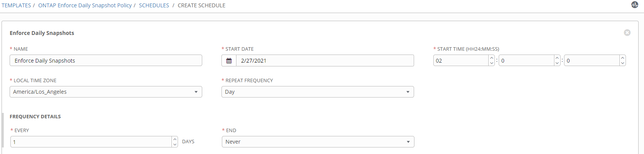Image resolution: width=644 pixels, height=154 pixels.
Task: Click the Start Date text field
Action: coord(325,61)
